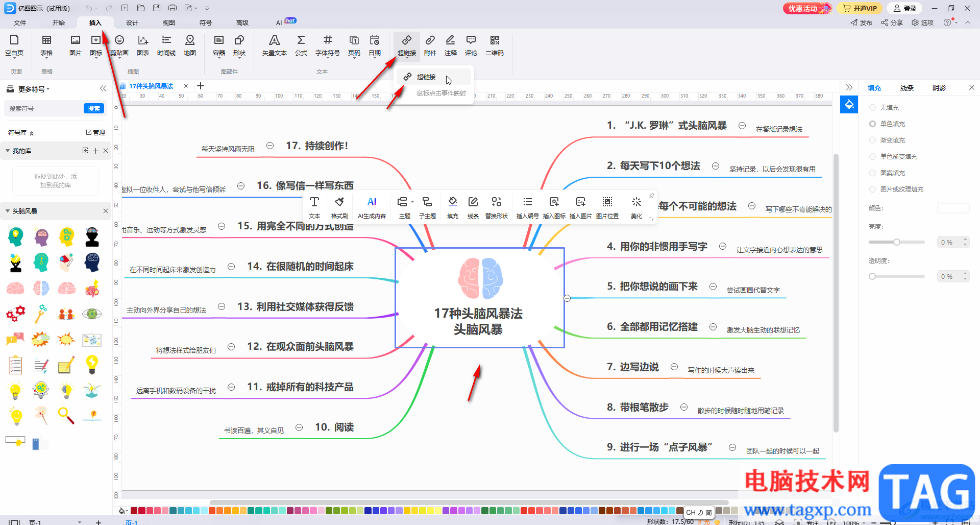Screen dimensions: 980x525
Task: Insert a picture (图片)
Action: (x=76, y=45)
